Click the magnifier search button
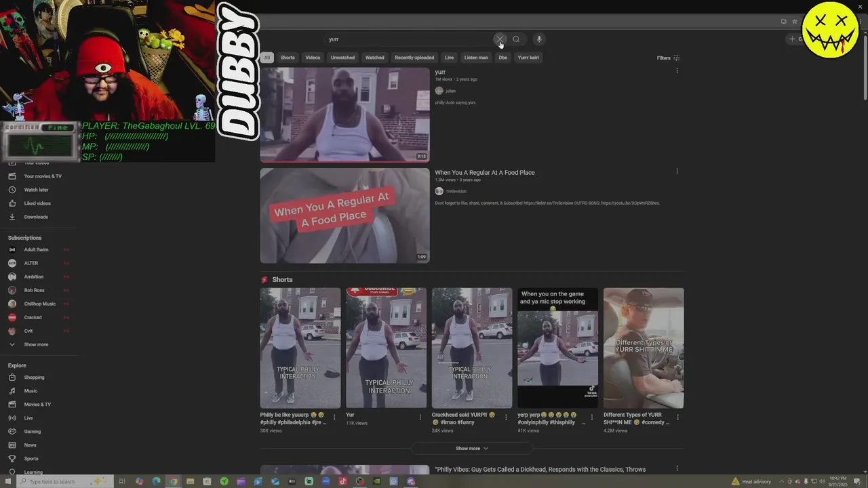 [516, 39]
